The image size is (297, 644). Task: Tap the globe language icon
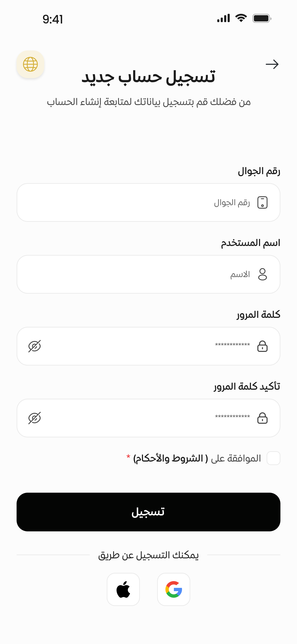(x=31, y=64)
